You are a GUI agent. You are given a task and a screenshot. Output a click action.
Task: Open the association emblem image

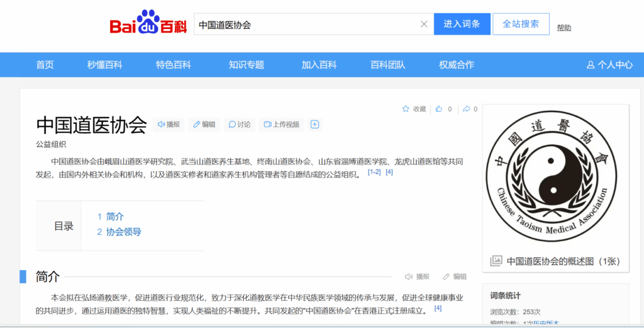pos(552,176)
